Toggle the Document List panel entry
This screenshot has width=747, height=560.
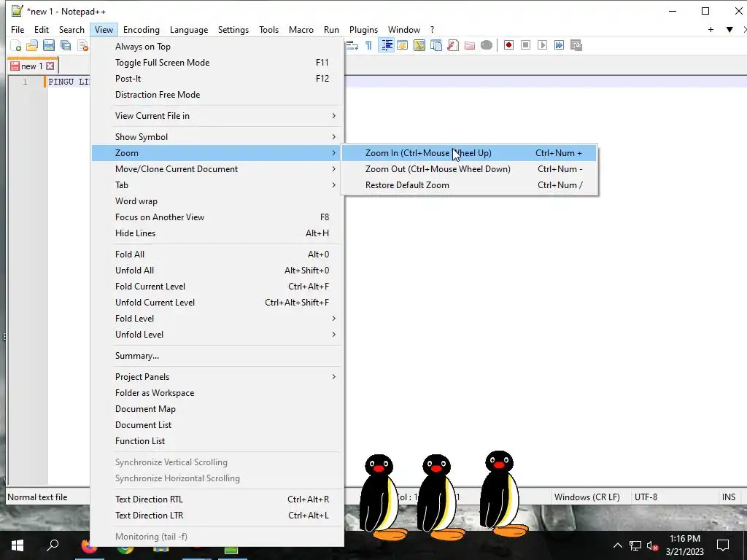click(x=217, y=425)
